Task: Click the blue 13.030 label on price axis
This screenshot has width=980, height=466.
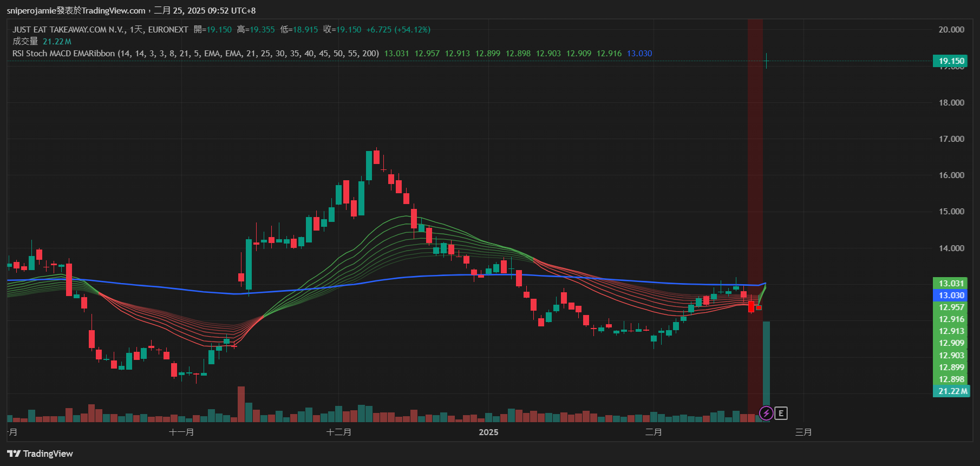Action: pos(951,296)
